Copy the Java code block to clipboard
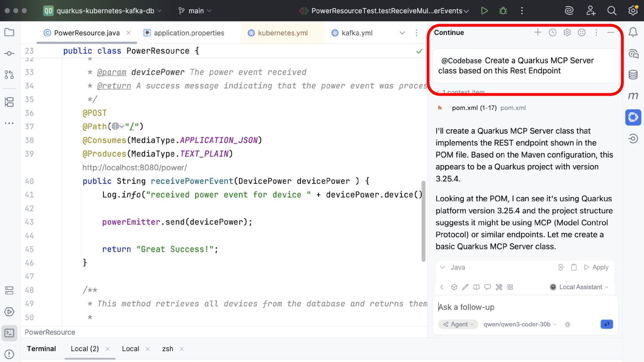This screenshot has width=644, height=362. pos(574,267)
